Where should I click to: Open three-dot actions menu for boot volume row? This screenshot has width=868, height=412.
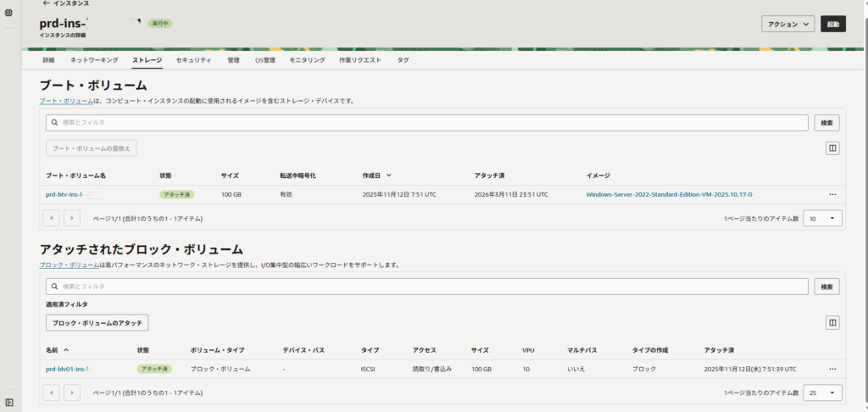click(832, 194)
